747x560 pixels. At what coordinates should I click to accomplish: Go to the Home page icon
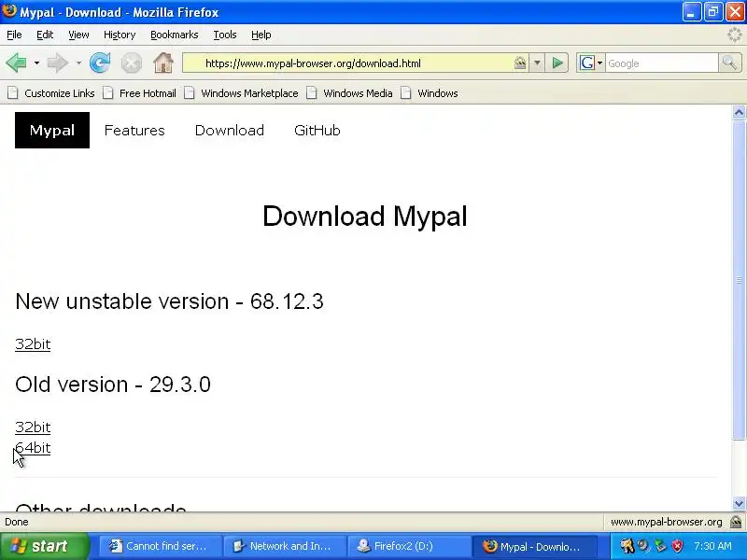pyautogui.click(x=162, y=63)
